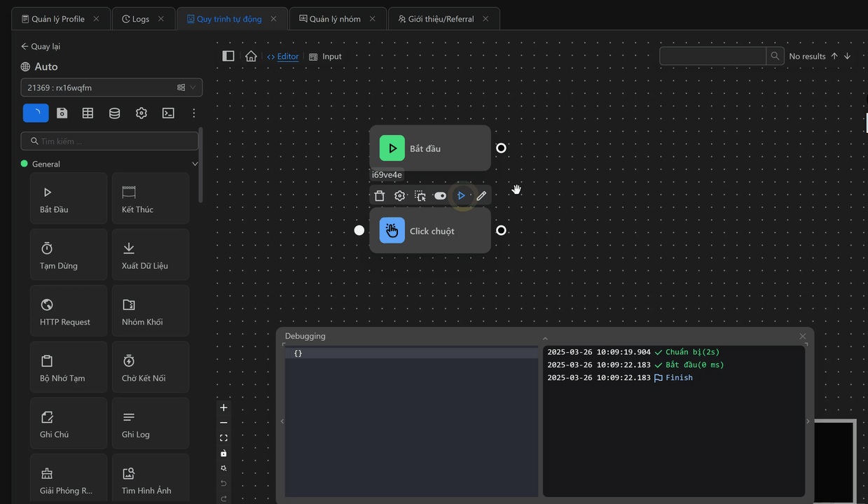This screenshot has width=868, height=504.
Task: Run the Click chuột node play icon
Action: [461, 196]
